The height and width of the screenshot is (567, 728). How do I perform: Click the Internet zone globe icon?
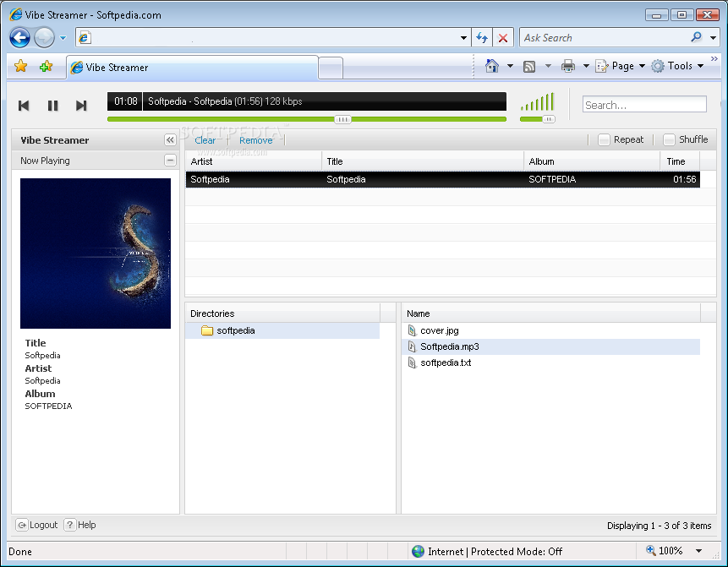418,551
